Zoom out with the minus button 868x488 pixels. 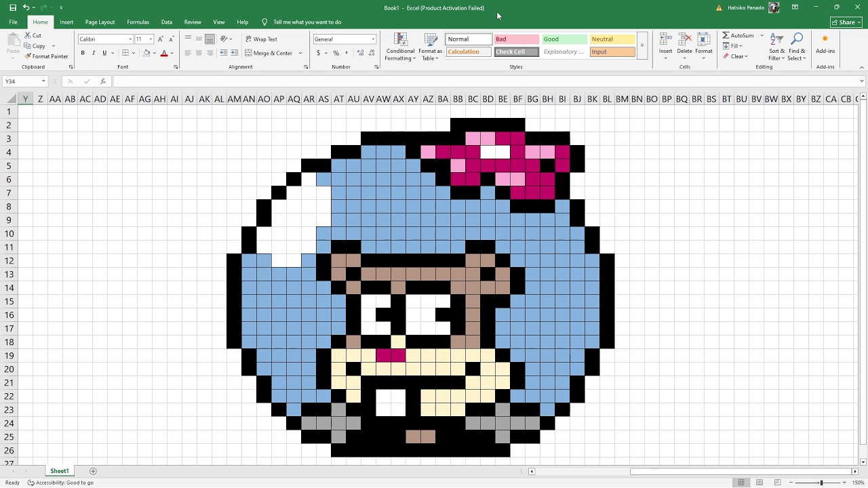point(791,483)
